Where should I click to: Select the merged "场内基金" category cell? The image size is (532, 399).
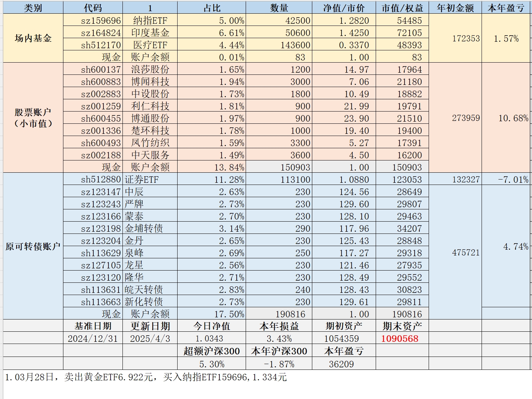point(33,38)
